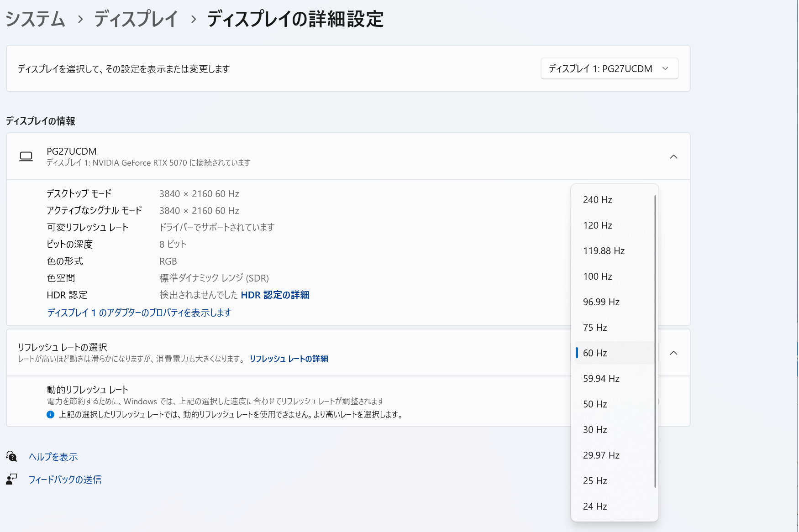Click the ヘルプを表示 help link
The width and height of the screenshot is (799, 532).
pyautogui.click(x=53, y=457)
